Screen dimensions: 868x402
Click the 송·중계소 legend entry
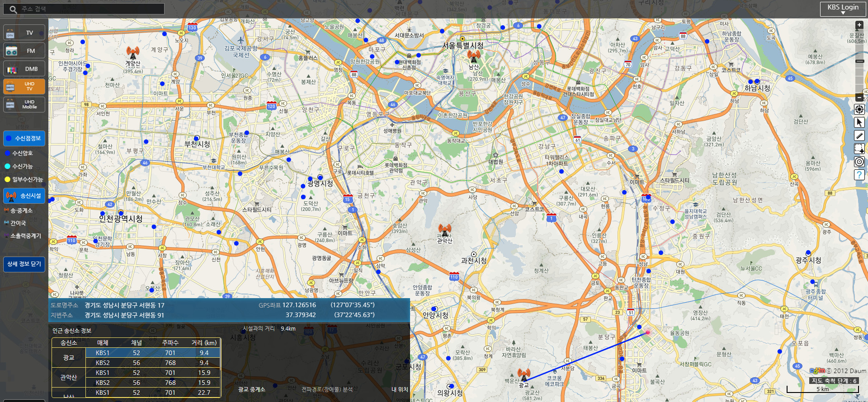(19, 210)
